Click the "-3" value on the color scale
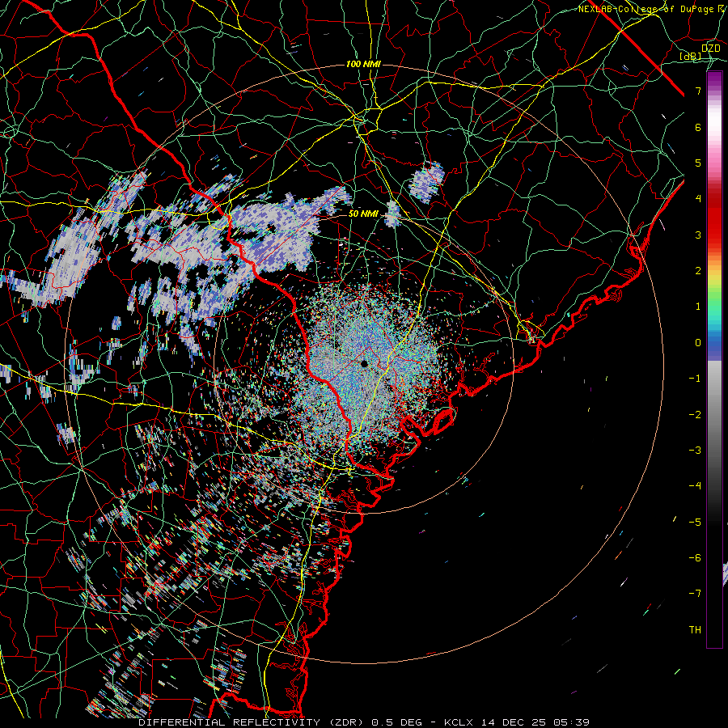The width and height of the screenshot is (728, 728). click(695, 451)
